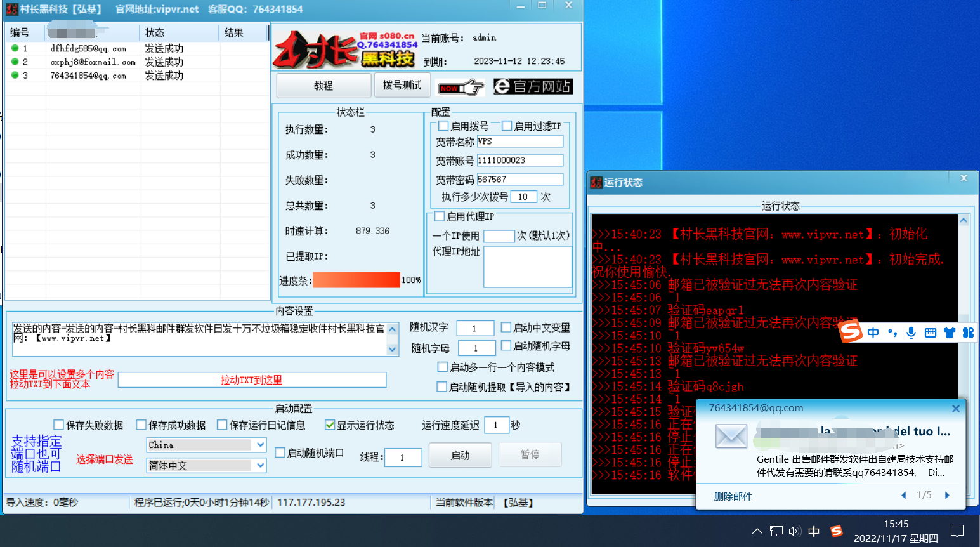Screen dimensions: 980x547
Task: Click the Sogou input method logo
Action: [x=851, y=331]
